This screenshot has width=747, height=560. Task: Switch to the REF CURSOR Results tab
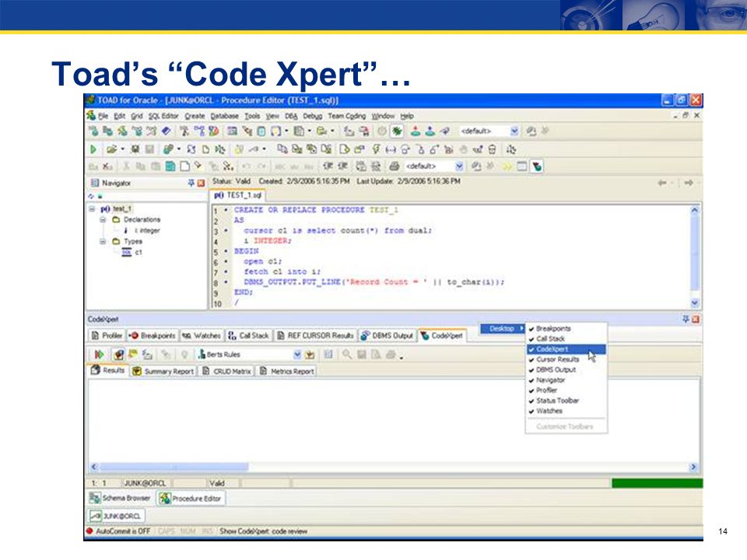315,336
